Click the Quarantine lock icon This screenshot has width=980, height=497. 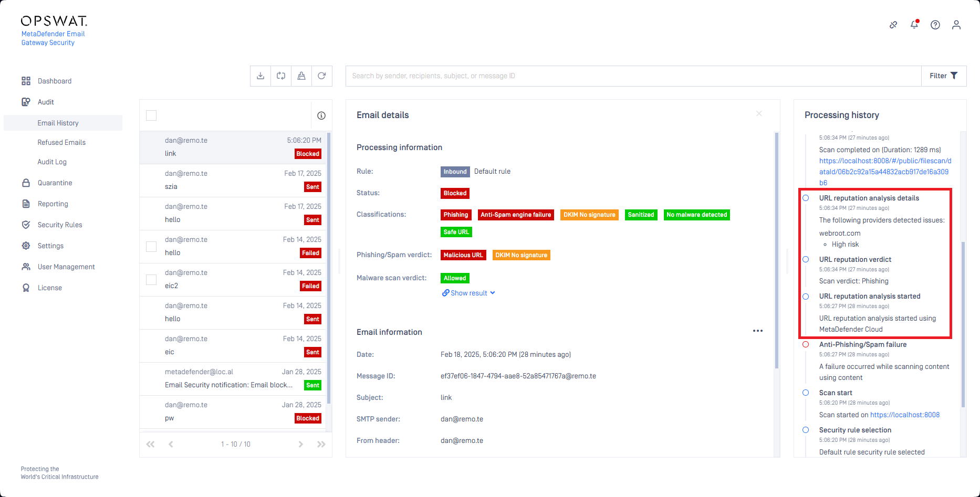tap(26, 183)
